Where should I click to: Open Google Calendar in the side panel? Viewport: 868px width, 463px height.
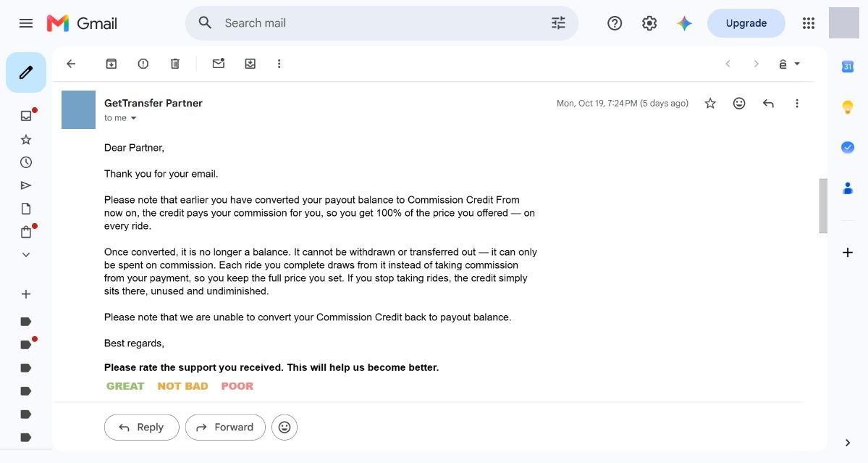click(848, 67)
